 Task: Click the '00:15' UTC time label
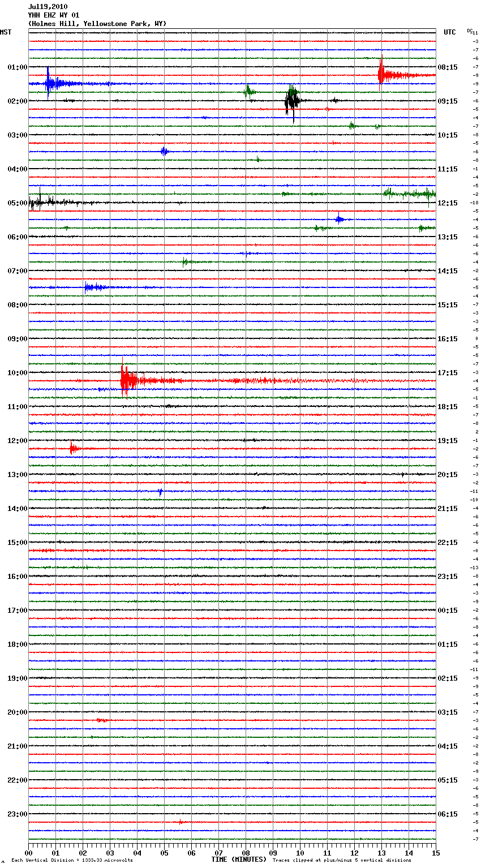pos(448,611)
